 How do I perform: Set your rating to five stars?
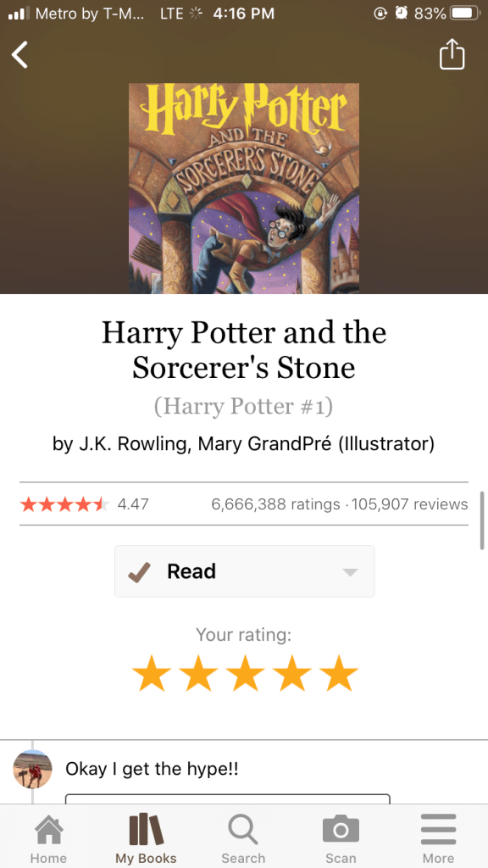(x=339, y=673)
